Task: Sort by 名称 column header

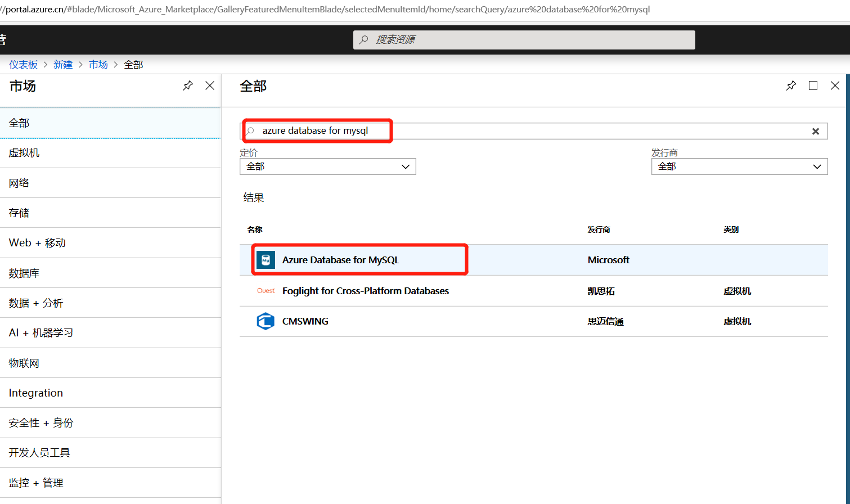Action: tap(255, 229)
